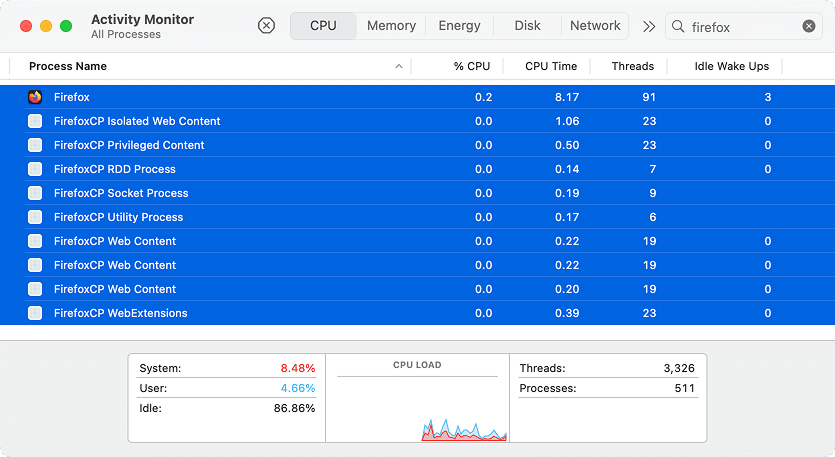Viewport: 835px width, 457px height.
Task: Toggle the Process Name sort arrow
Action: click(399, 67)
